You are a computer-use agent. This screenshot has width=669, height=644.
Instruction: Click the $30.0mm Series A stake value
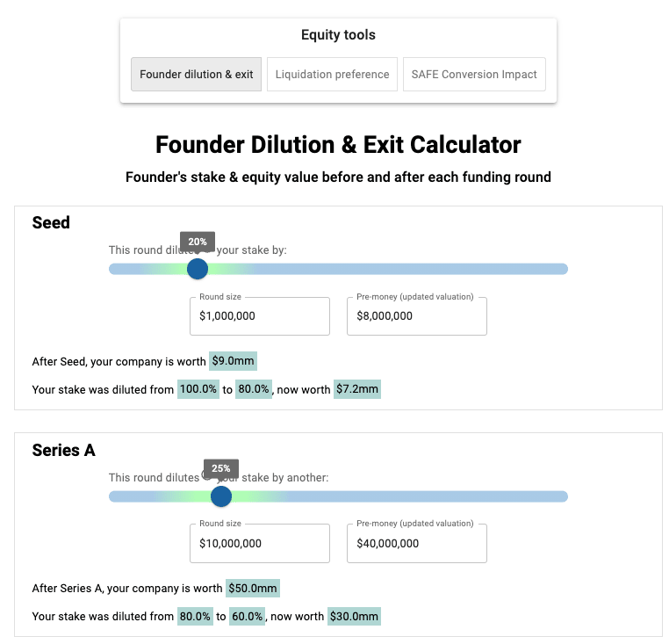click(x=354, y=617)
